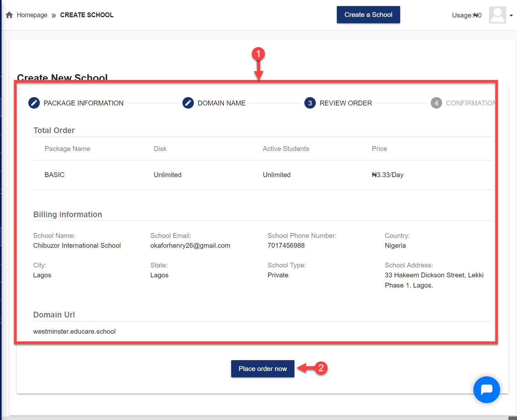Select the REVIEW ORDER step label
Viewport: 517px width, 420px height.
(346, 103)
